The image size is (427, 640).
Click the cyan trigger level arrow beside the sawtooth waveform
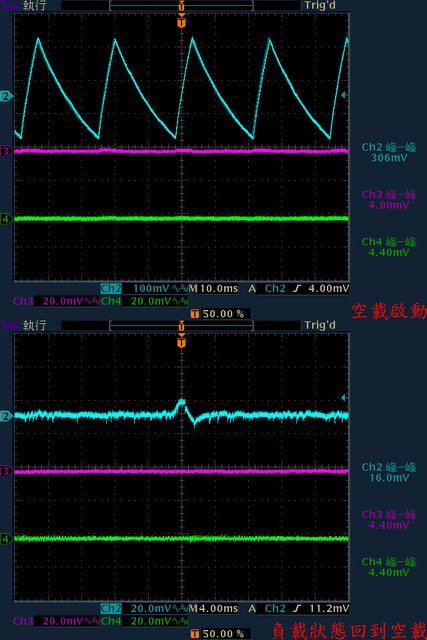[344, 95]
